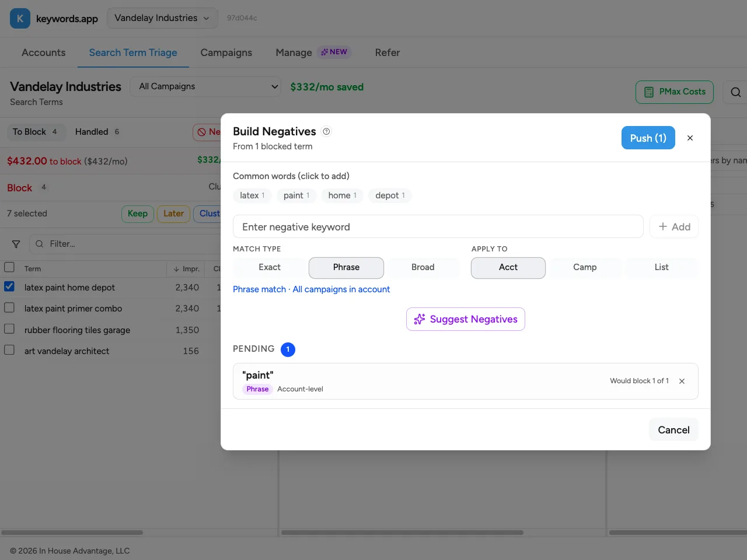747x560 pixels.
Task: Click the help icon beside Build Negatives
Action: pyautogui.click(x=327, y=131)
